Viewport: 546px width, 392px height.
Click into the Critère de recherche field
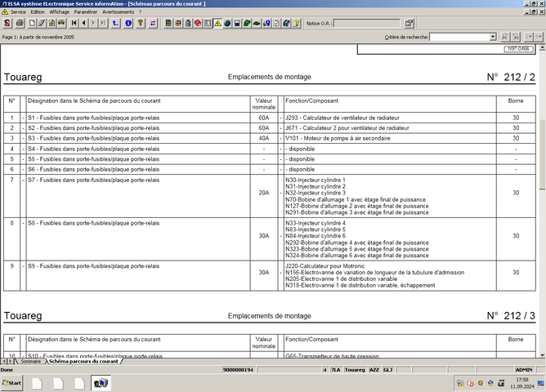point(459,37)
